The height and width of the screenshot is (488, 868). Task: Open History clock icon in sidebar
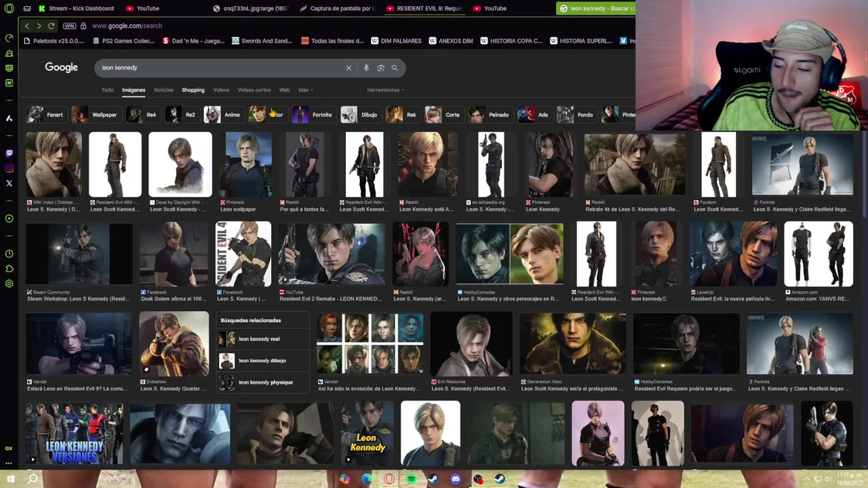coord(9,253)
